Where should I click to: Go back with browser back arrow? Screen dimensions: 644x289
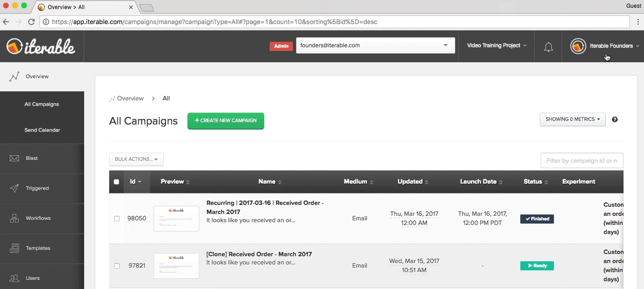tap(6, 21)
